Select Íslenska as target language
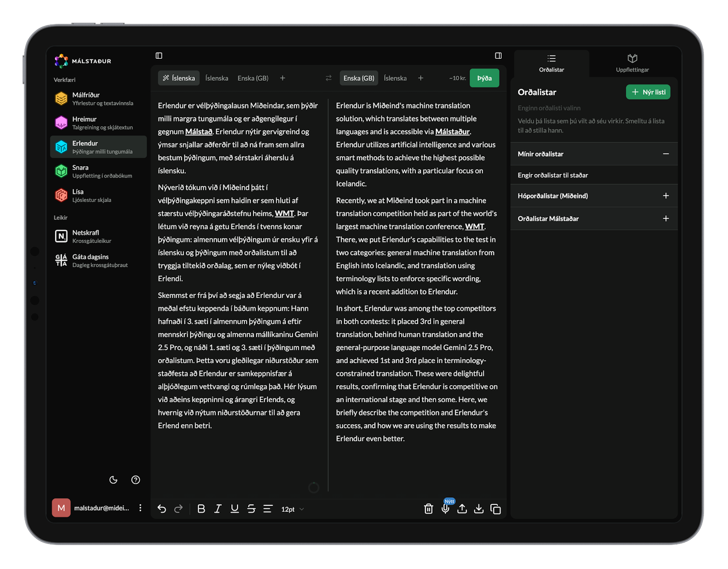Screen dimensions: 728x569 [395, 78]
